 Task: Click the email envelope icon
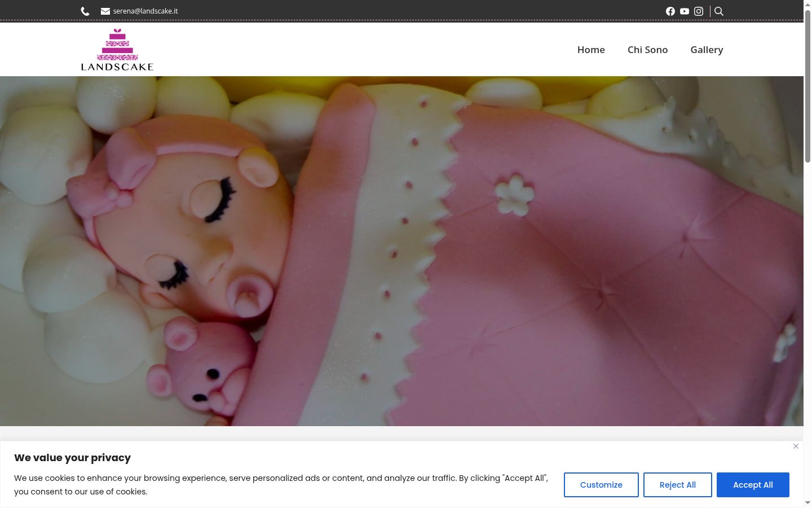(x=105, y=11)
